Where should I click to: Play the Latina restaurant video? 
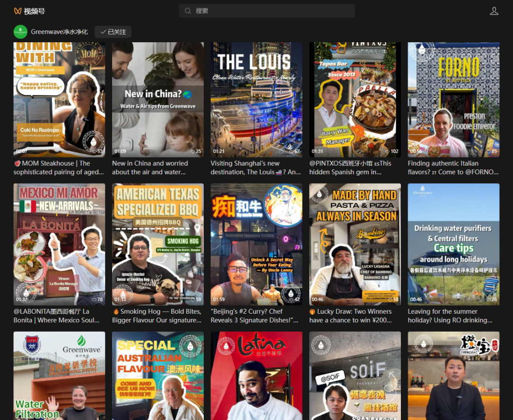tap(256, 375)
